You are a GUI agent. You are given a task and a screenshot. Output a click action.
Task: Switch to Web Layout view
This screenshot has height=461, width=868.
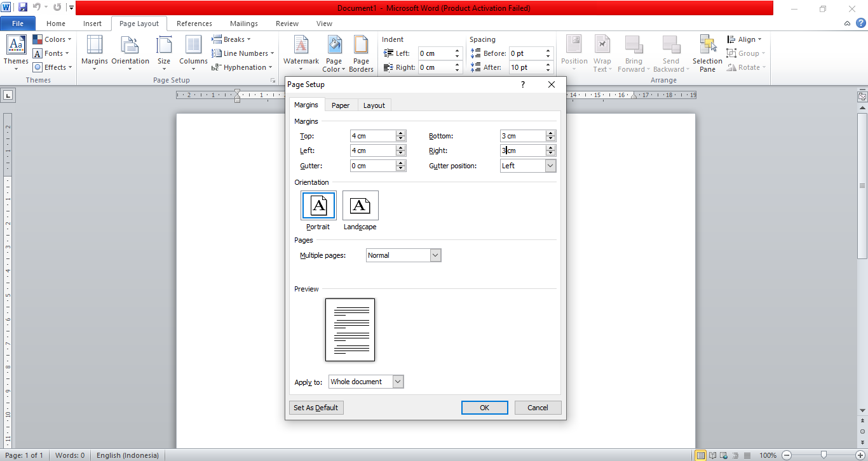tap(723, 455)
